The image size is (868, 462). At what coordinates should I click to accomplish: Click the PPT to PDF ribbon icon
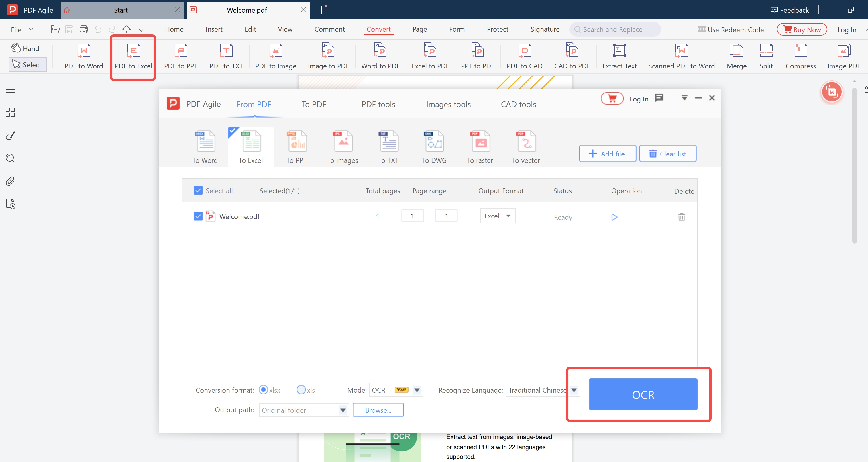click(478, 50)
